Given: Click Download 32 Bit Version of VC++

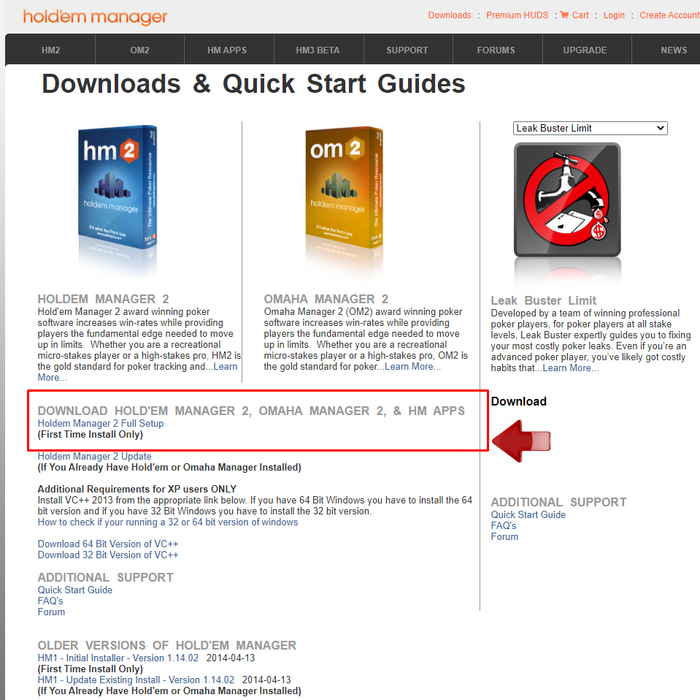Looking at the screenshot, I should [x=108, y=555].
